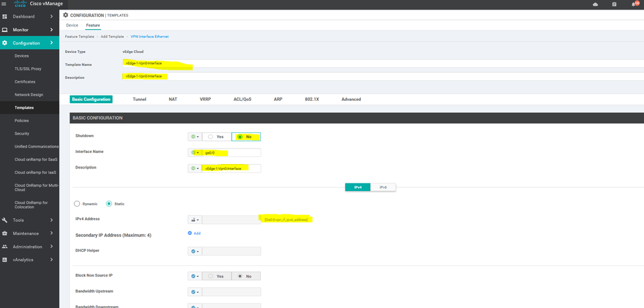The height and width of the screenshot is (308, 644).
Task: Open the clipboard tasks icon
Action: (614, 4)
